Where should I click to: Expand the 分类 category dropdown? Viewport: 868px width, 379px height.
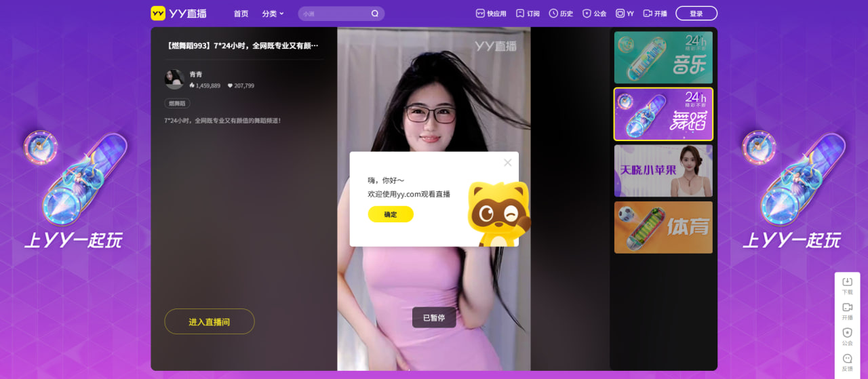tap(273, 14)
